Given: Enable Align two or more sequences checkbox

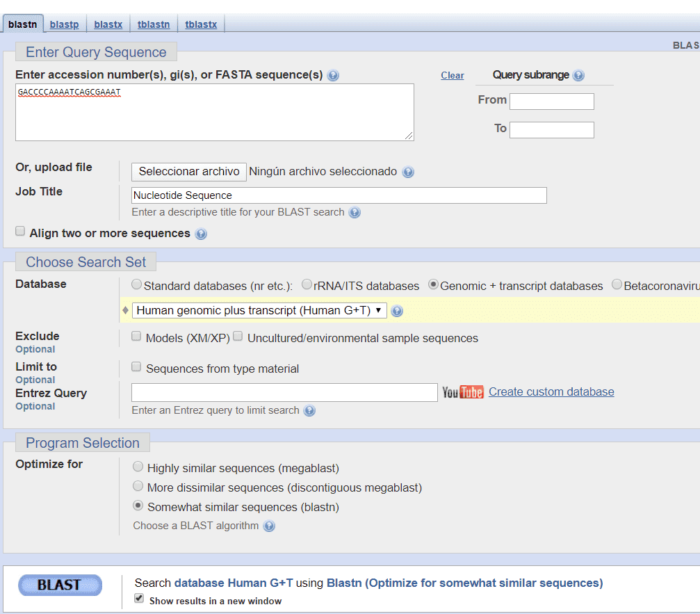Looking at the screenshot, I should [21, 232].
